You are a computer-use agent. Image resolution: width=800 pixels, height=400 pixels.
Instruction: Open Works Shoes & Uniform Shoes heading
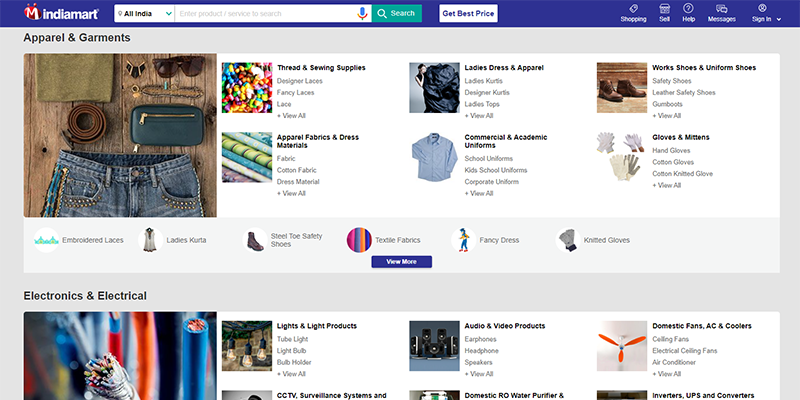point(704,68)
